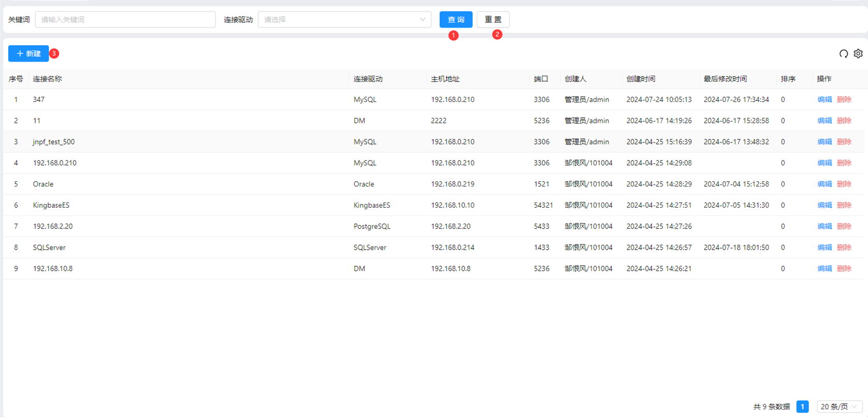Delete the 347 connection row
The height and width of the screenshot is (419, 868).
[x=844, y=99]
